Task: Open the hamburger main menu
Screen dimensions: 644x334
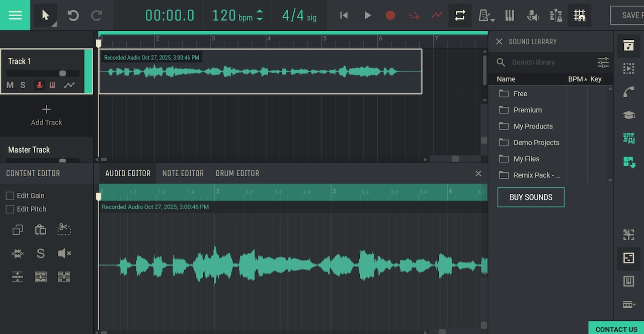Action: click(x=15, y=15)
